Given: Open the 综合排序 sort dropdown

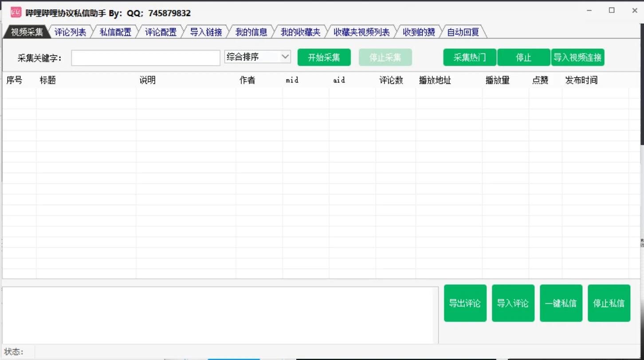Looking at the screenshot, I should [258, 57].
